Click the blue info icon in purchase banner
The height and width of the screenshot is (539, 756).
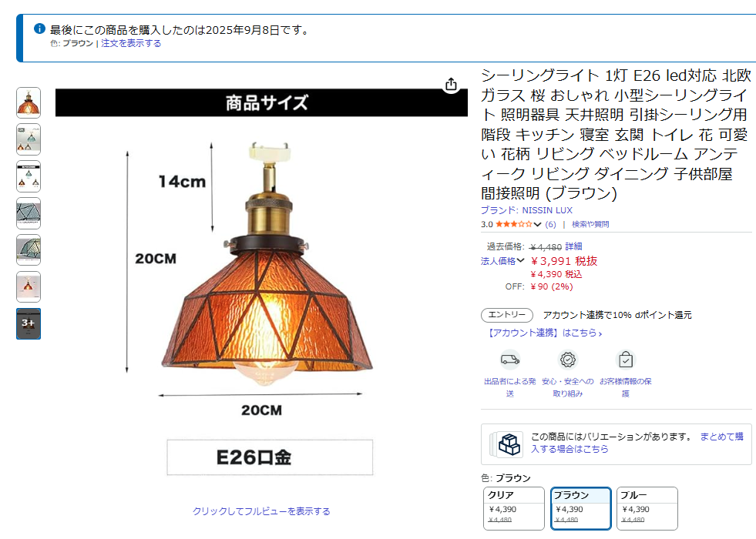tap(39, 29)
